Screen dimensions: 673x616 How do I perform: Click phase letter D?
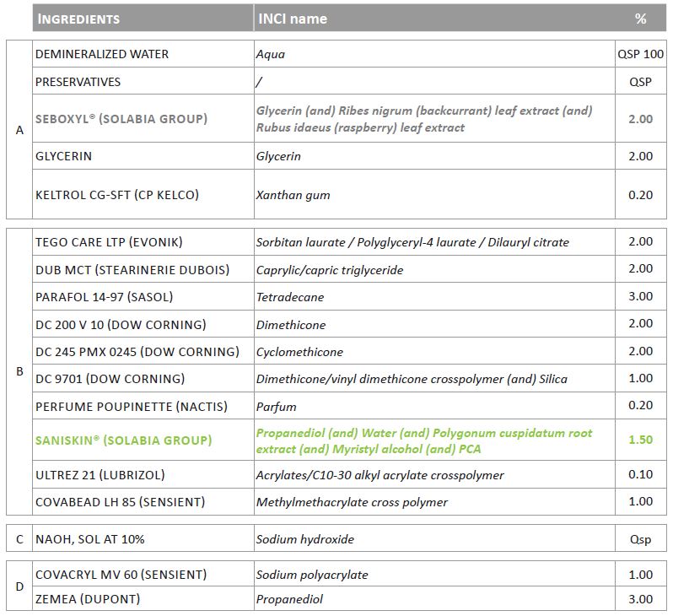[19, 586]
